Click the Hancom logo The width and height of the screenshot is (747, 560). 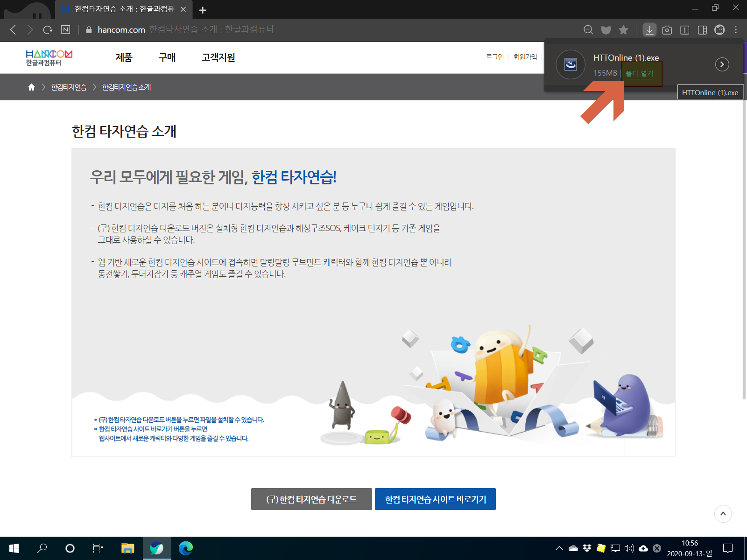(49, 58)
